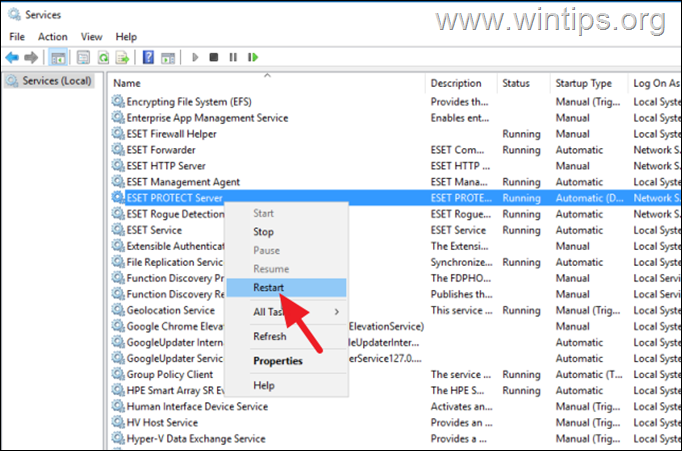Image resolution: width=682 pixels, height=451 pixels.
Task: Sort by the Log On As column header
Action: click(x=655, y=83)
